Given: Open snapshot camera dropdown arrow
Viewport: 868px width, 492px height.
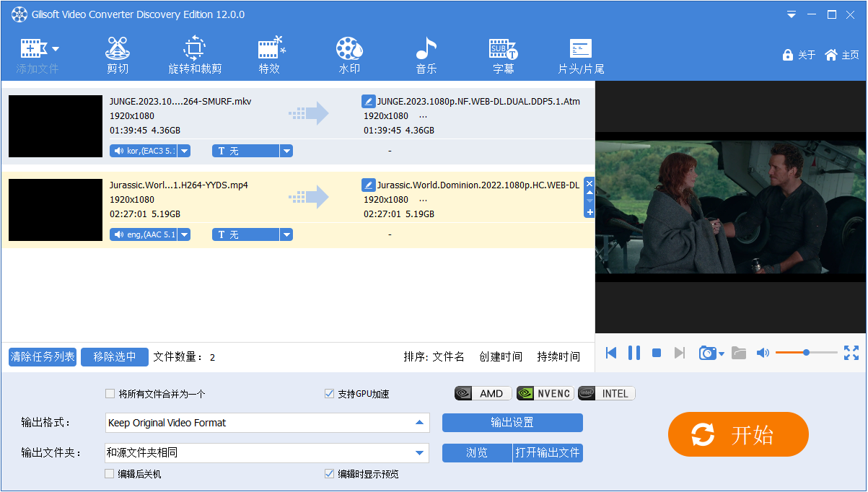Looking at the screenshot, I should pos(721,354).
